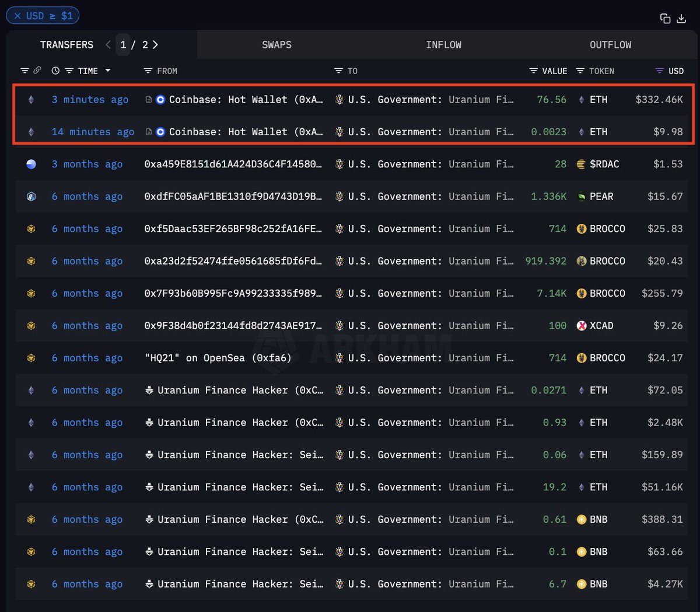This screenshot has width=700, height=612.
Task: Click the value 76.56 in the first row
Action: click(551, 100)
